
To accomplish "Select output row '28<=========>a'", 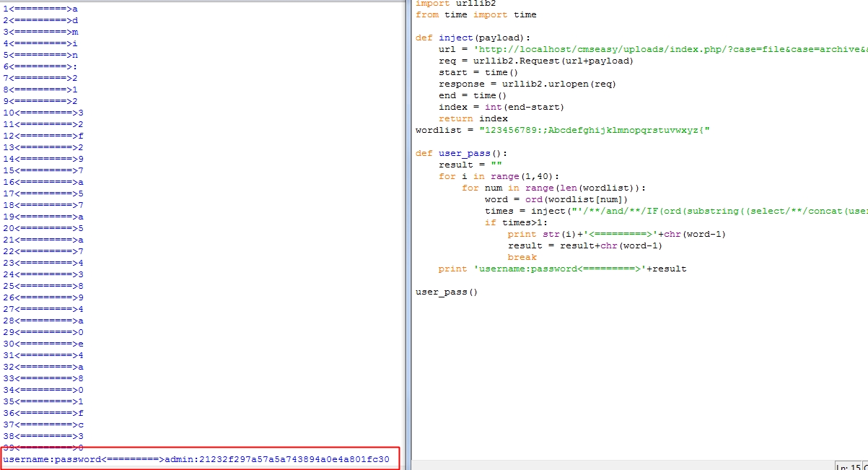I will [x=43, y=321].
